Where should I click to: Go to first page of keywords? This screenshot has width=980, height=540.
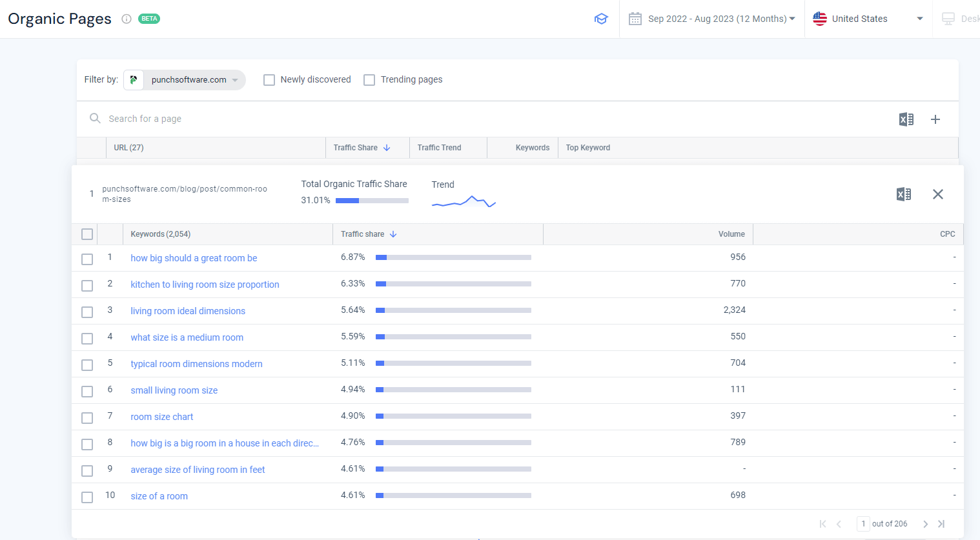tap(822, 524)
